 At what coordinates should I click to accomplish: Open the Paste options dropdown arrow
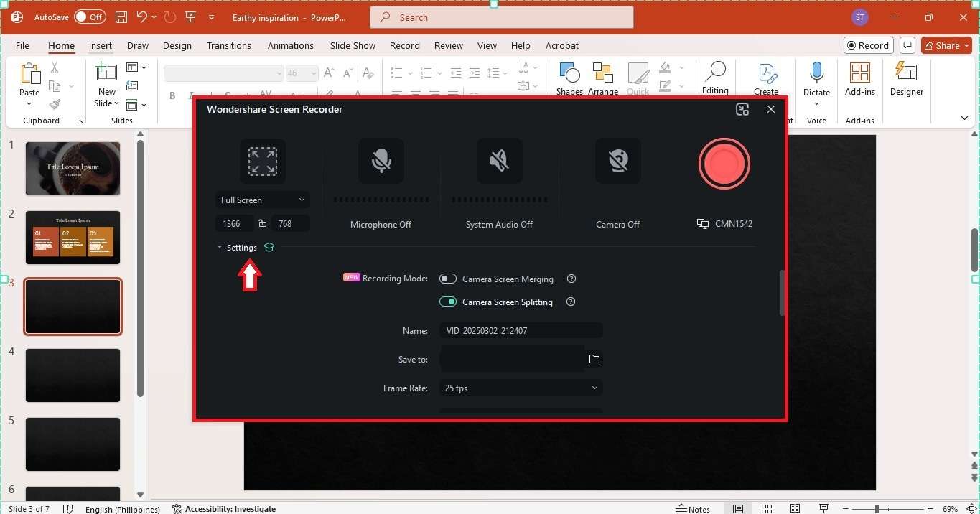(x=29, y=103)
